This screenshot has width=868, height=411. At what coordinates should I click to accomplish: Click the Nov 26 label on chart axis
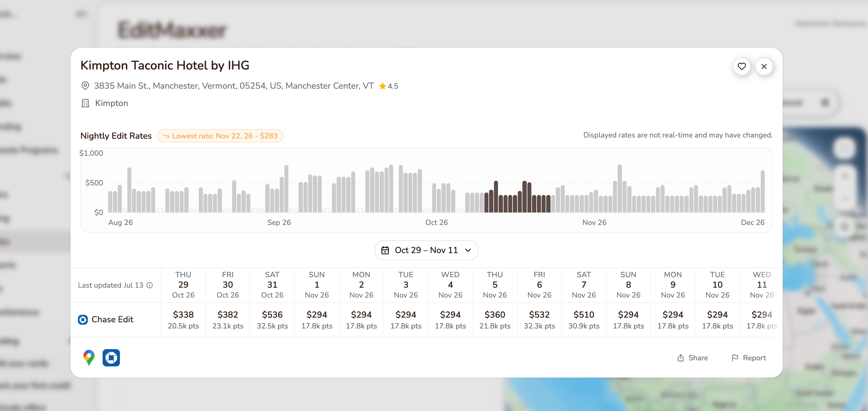tap(594, 222)
